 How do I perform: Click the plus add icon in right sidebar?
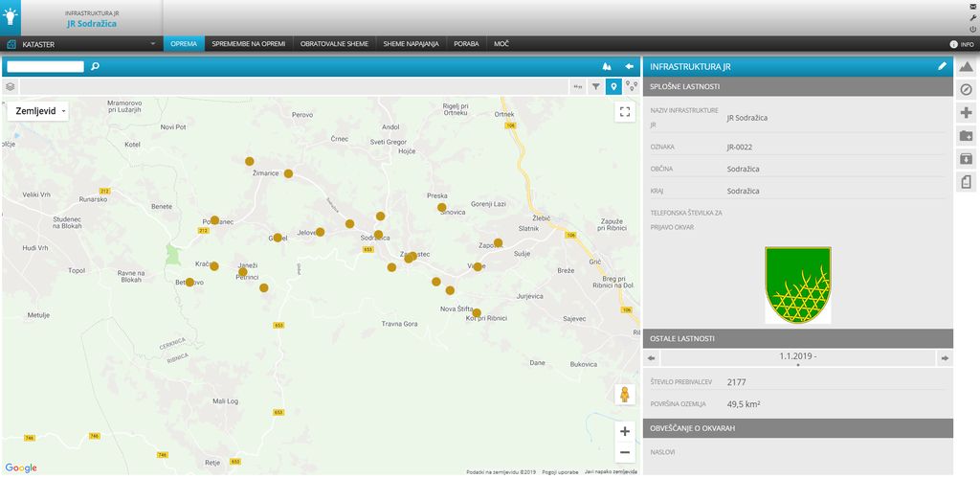tap(967, 113)
